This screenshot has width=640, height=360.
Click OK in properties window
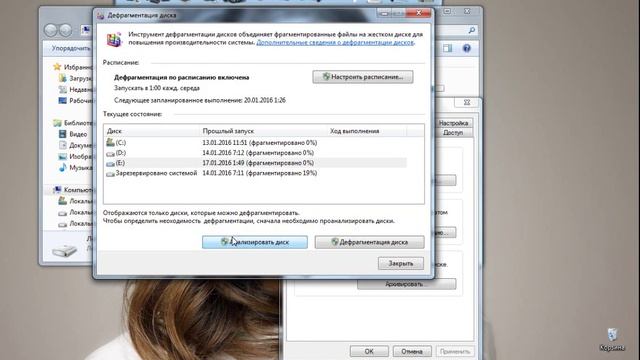pyautogui.click(x=369, y=351)
